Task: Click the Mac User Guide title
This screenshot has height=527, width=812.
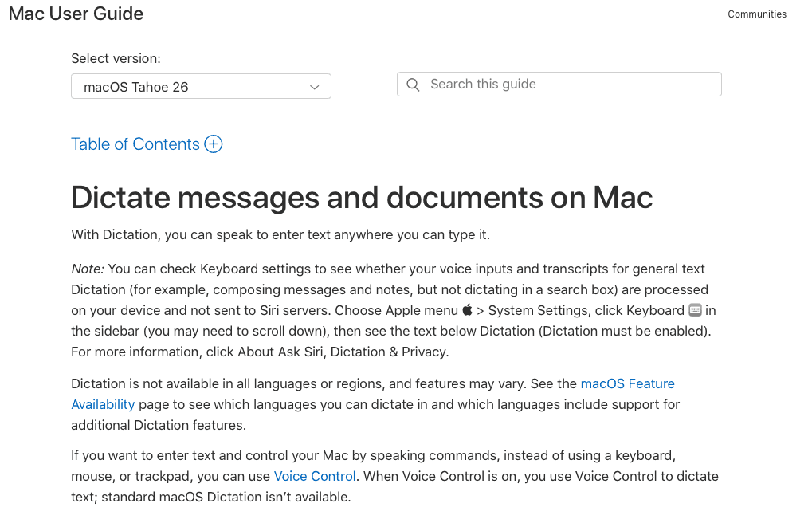Action: 76,14
